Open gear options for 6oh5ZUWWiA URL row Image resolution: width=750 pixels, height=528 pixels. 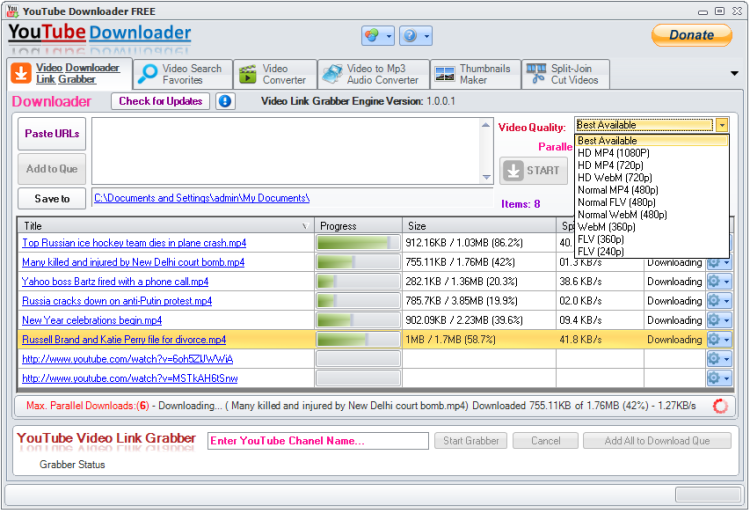click(x=719, y=359)
